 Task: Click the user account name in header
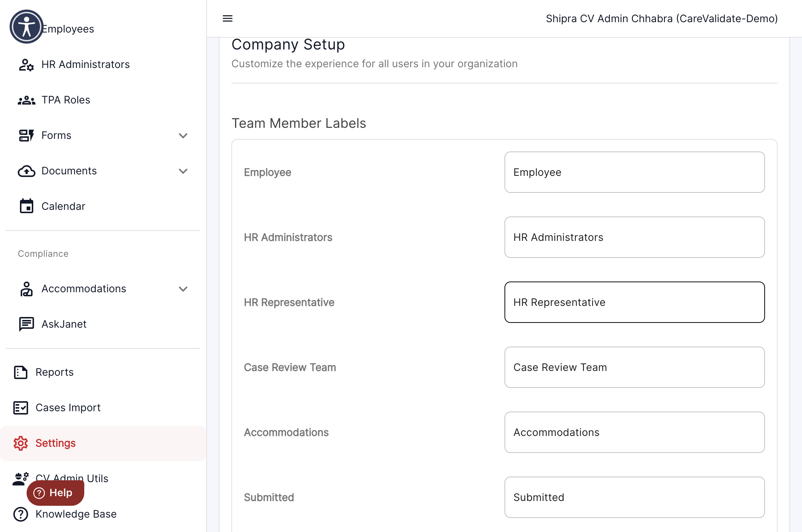[662, 18]
